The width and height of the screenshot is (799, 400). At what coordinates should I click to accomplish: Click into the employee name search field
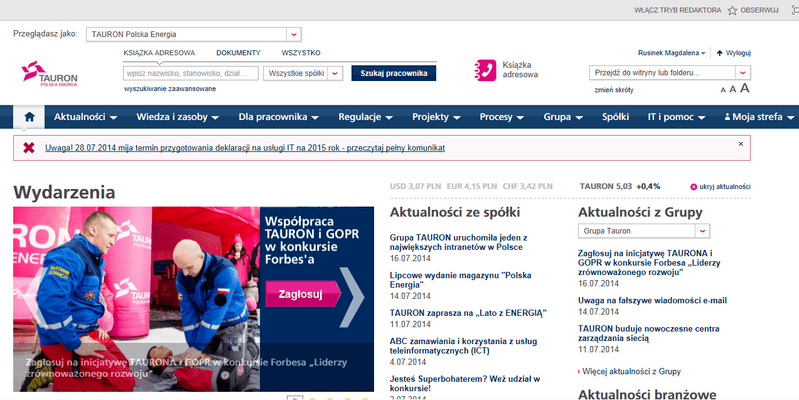coord(191,73)
